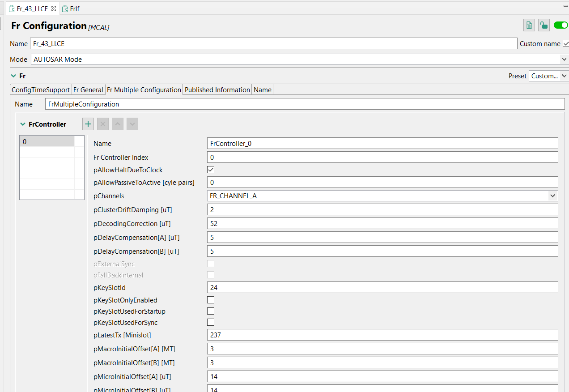Check the Custom name checkbox
The image size is (569, 392).
pyautogui.click(x=566, y=43)
